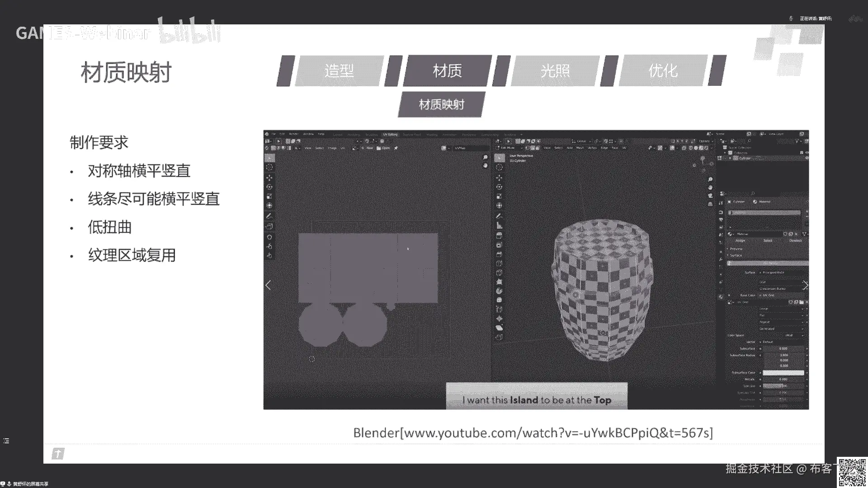868x488 pixels.
Task: Click the Assign material button
Action: point(740,241)
